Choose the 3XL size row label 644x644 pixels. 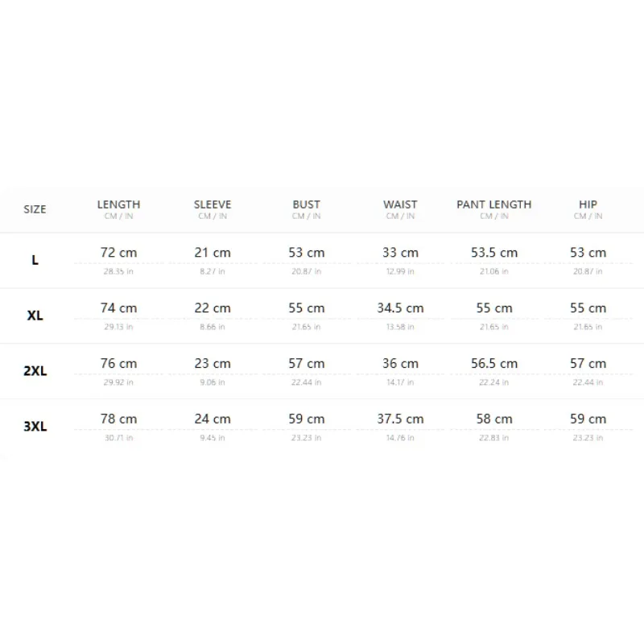pos(35,427)
